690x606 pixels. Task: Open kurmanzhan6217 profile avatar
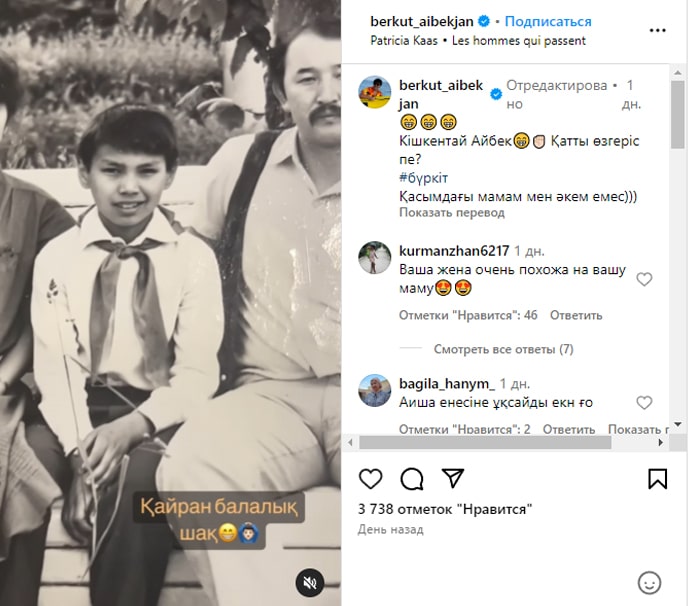coord(374,258)
